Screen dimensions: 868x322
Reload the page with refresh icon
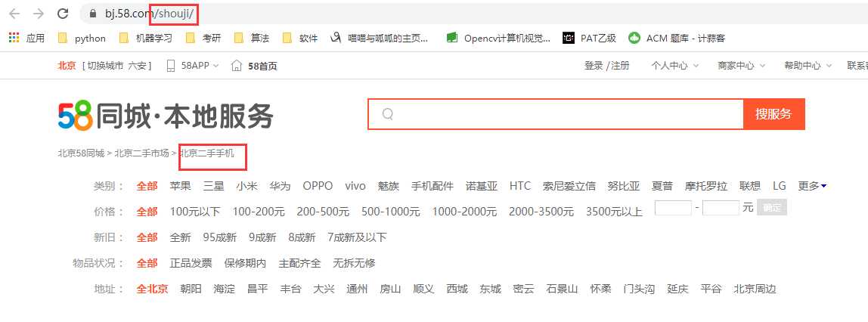63,14
